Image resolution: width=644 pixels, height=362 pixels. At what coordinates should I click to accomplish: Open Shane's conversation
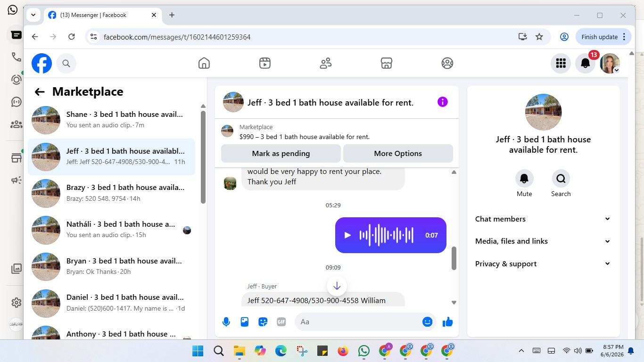[x=112, y=120]
